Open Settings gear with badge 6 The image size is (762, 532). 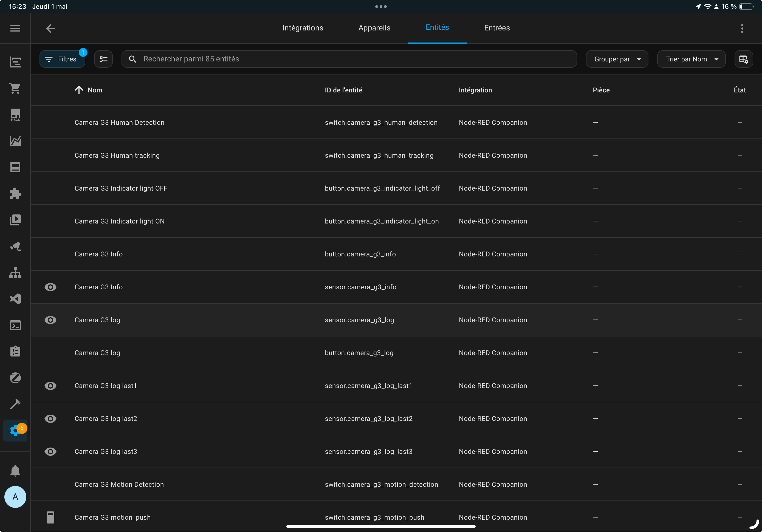click(15, 431)
